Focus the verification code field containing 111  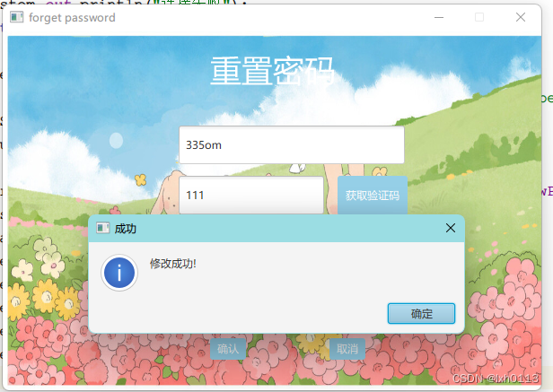(251, 196)
